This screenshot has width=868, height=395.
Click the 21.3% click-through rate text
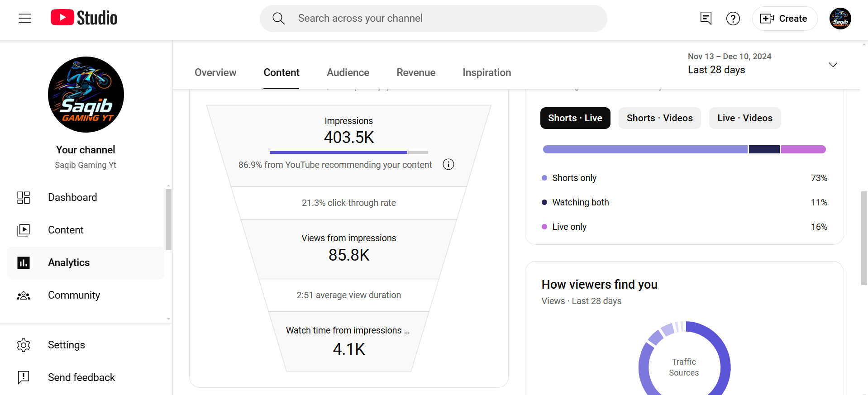click(x=349, y=203)
